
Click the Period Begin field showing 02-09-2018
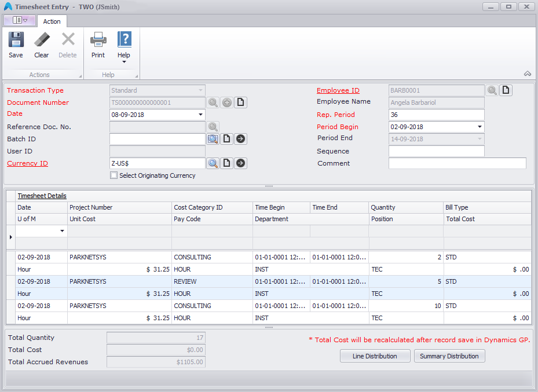tap(437, 127)
